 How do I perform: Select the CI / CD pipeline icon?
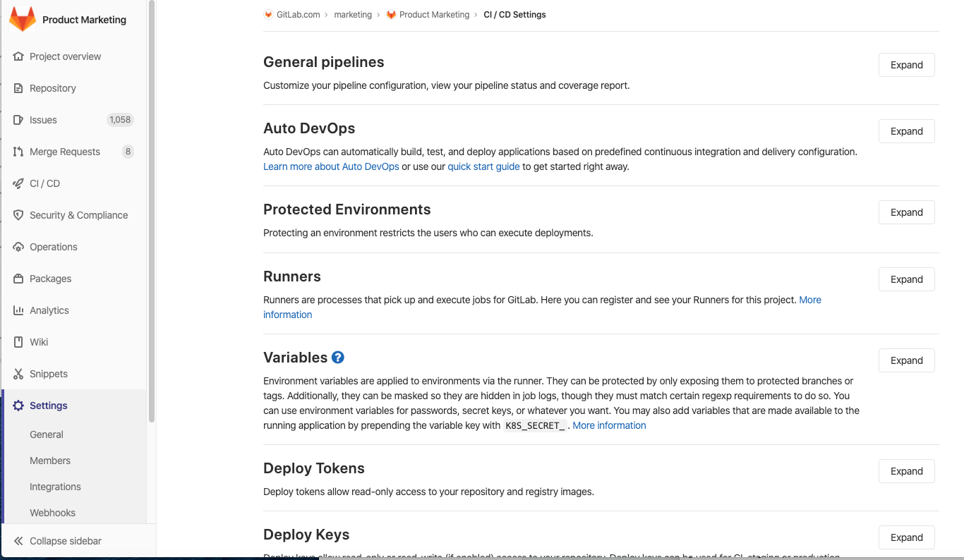tap(16, 183)
